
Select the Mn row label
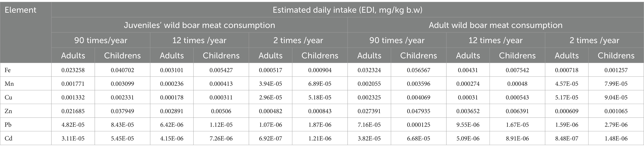[26, 83]
